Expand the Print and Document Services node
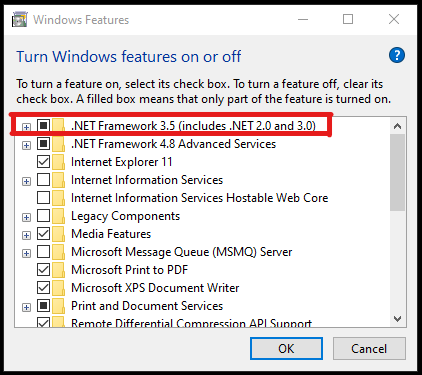The image size is (422, 375). coord(26,307)
